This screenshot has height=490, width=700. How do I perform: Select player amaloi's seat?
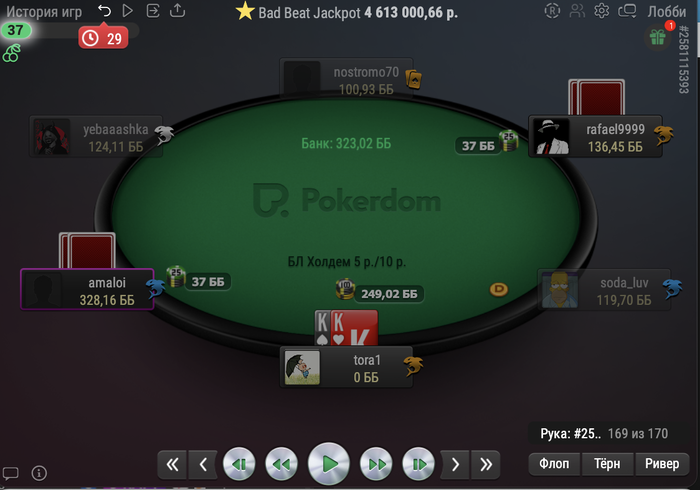(x=87, y=289)
